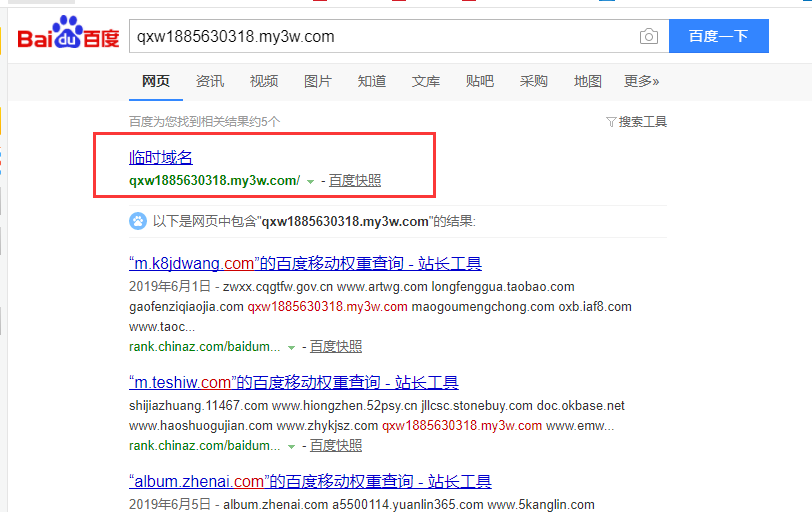Go to the 文库 tab
Viewport: 812px width, 512px height.
pyautogui.click(x=426, y=81)
